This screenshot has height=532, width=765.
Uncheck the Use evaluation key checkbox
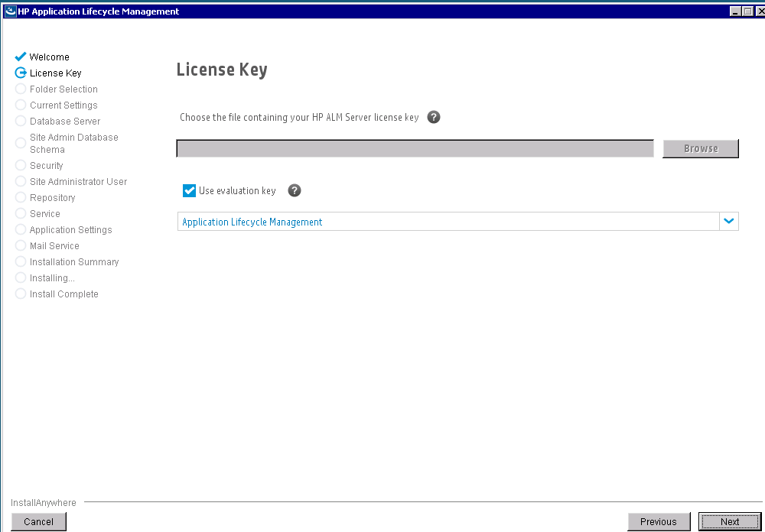point(189,190)
